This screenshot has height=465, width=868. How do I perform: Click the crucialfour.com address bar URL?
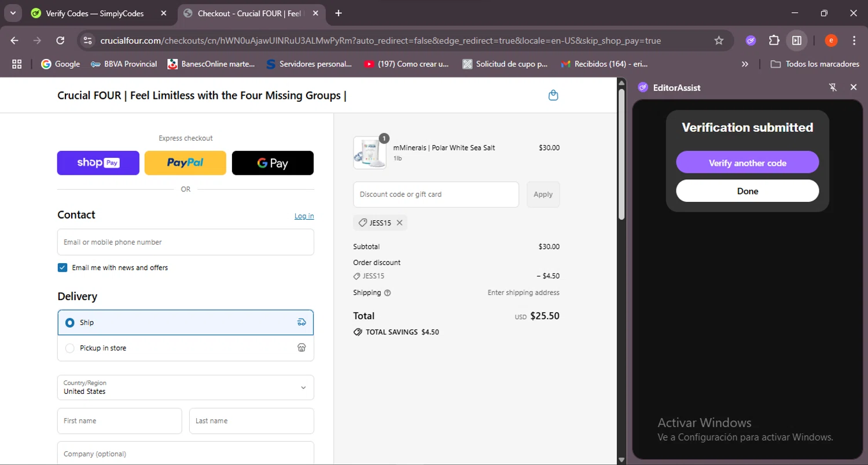tap(380, 40)
